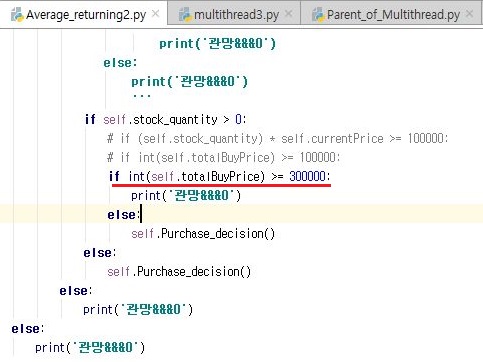This screenshot has width=483, height=362.
Task: Click the first 'else:' keyword near the top
Action: tap(120, 62)
